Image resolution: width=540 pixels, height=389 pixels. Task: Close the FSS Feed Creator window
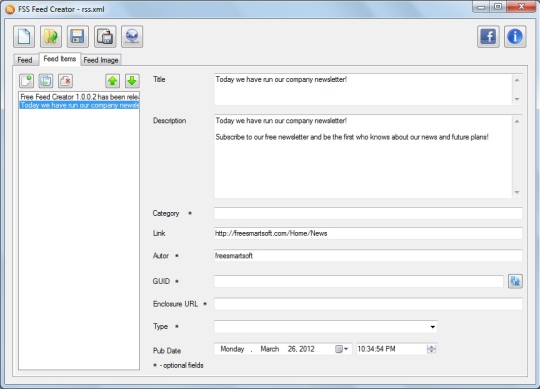coord(521,7)
